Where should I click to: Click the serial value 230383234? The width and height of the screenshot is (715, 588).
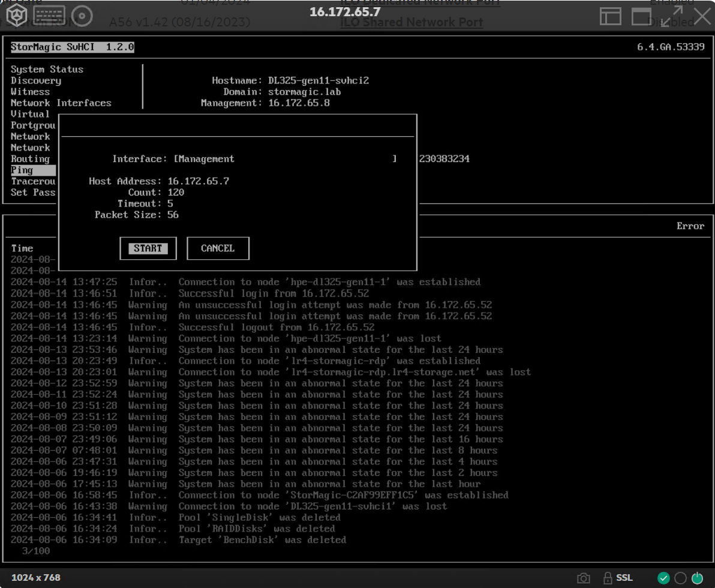444,159
